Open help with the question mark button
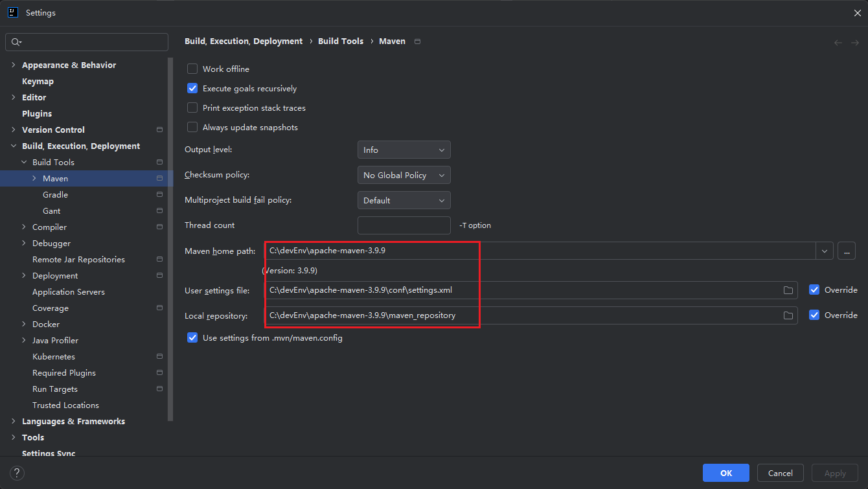Screen dimensions: 868x489 (17, 473)
